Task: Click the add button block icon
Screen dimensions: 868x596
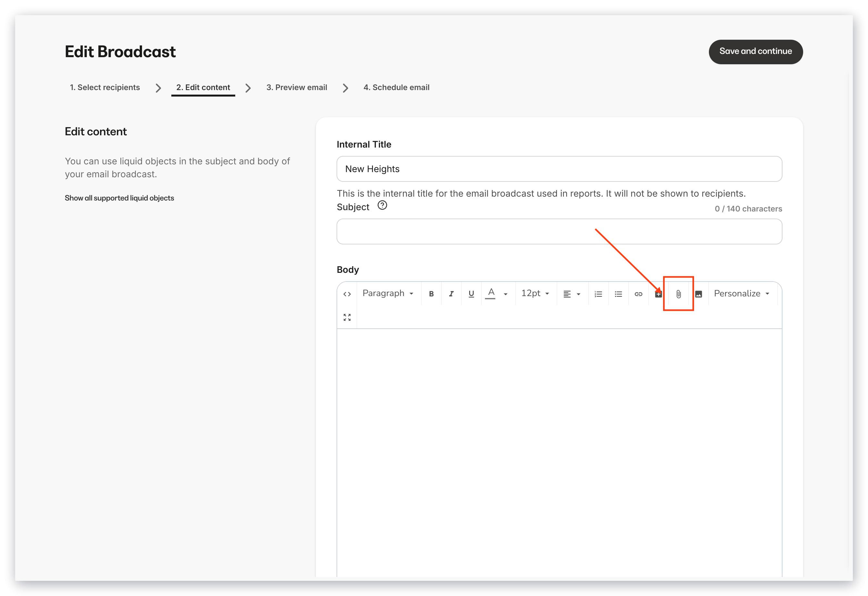Action: click(659, 294)
